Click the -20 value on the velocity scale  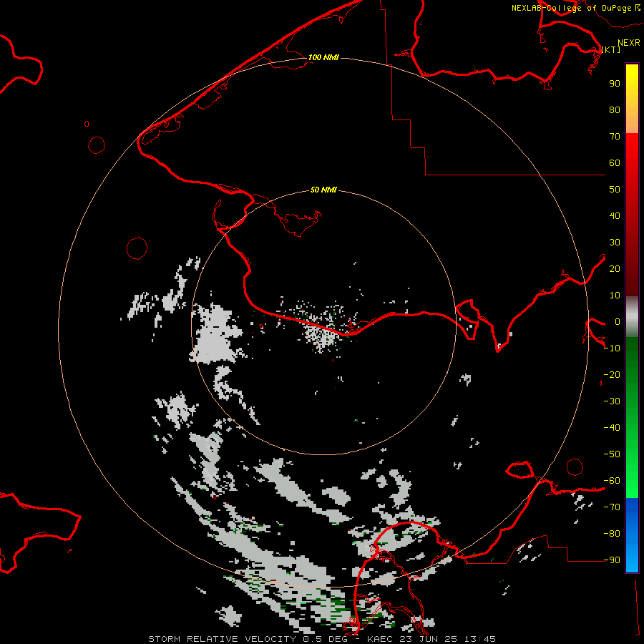tap(612, 374)
